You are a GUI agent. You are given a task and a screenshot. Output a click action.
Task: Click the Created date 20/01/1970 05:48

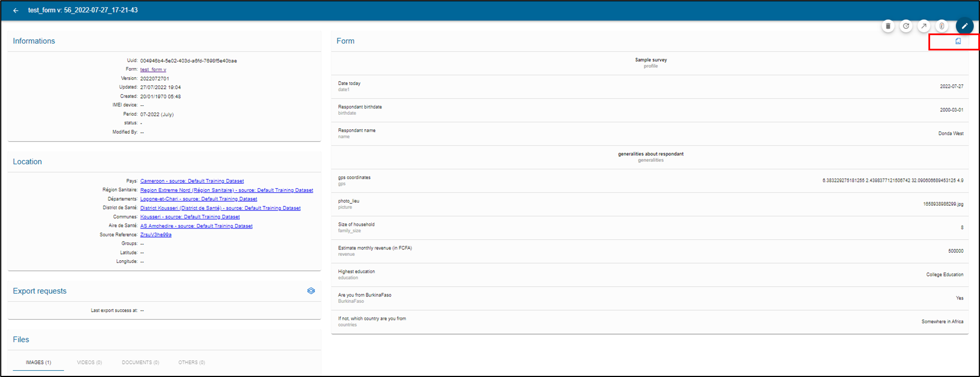pos(160,96)
